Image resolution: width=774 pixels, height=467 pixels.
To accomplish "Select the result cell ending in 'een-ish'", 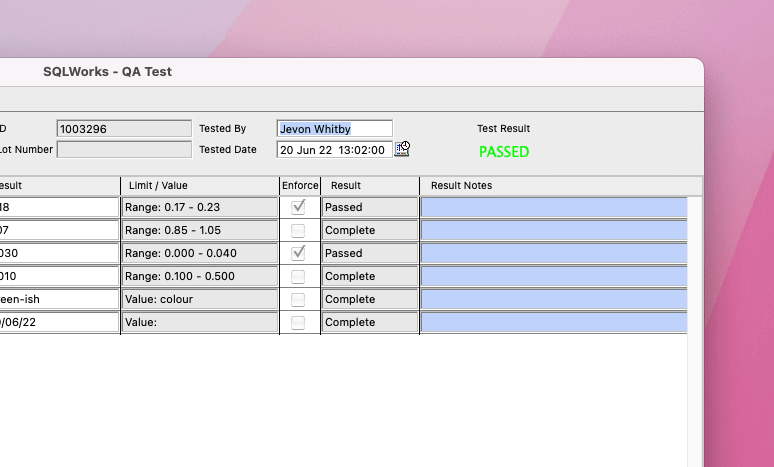I will coord(58,299).
